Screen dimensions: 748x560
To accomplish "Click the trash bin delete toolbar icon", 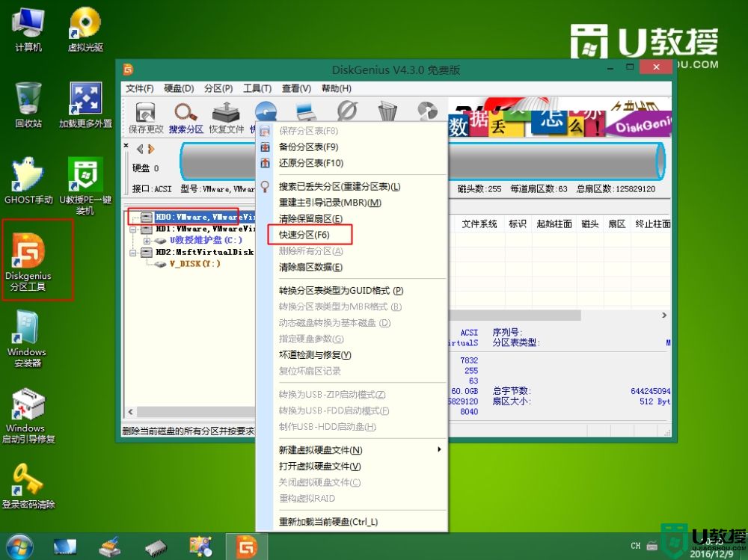I will click(x=387, y=111).
